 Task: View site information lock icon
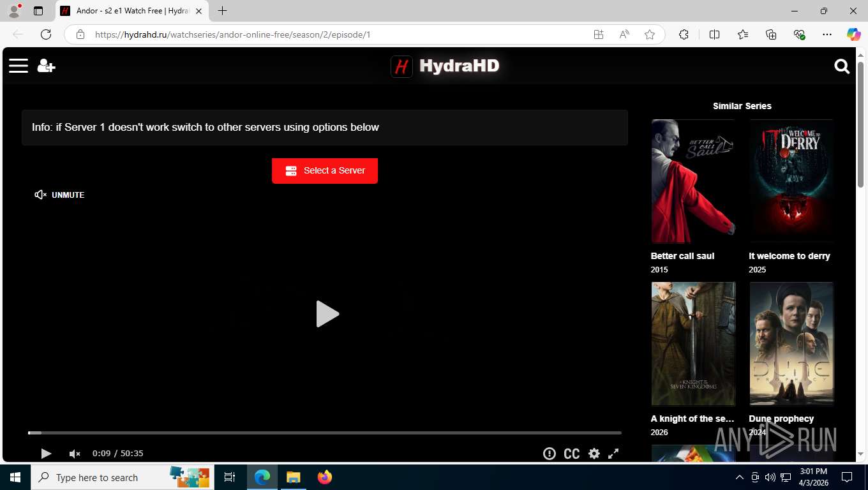(80, 34)
